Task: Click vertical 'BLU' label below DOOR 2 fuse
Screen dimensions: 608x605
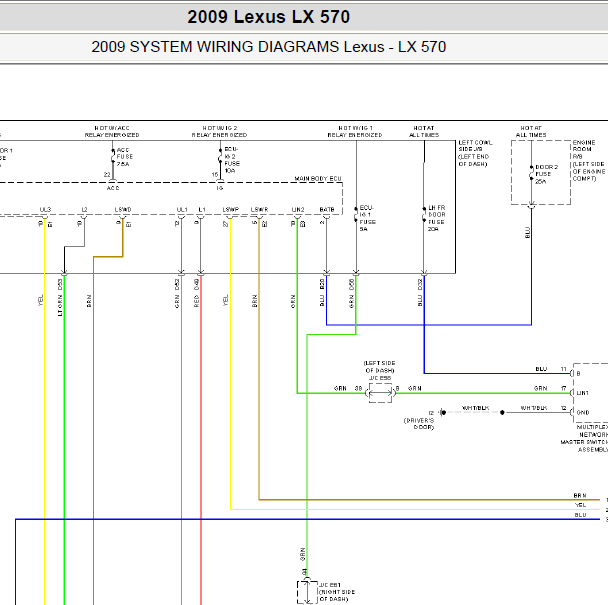Action: click(x=527, y=233)
